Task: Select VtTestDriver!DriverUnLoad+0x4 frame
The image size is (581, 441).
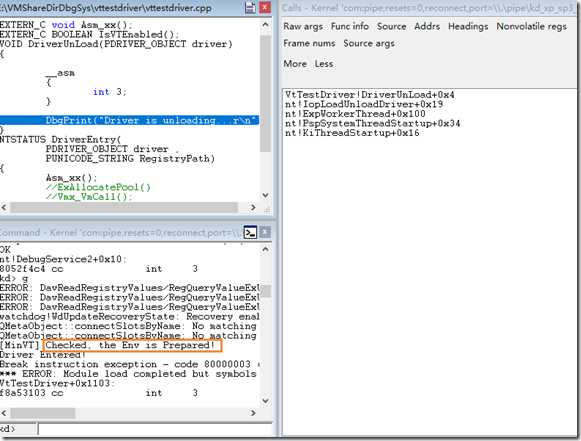Action: pyautogui.click(x=369, y=95)
